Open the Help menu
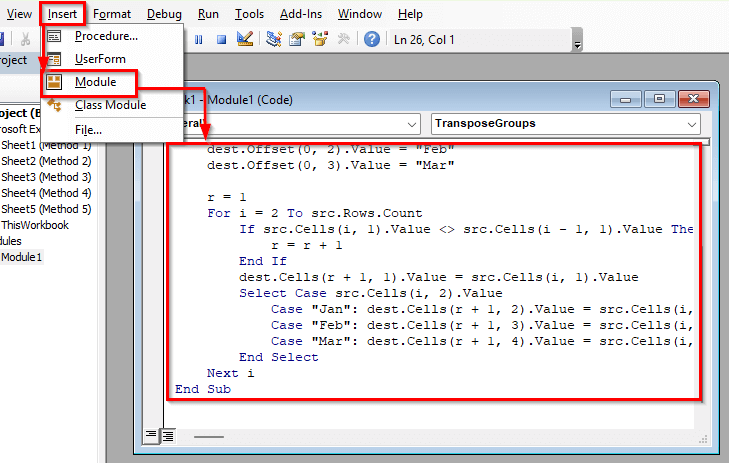The image size is (729, 463). (410, 14)
